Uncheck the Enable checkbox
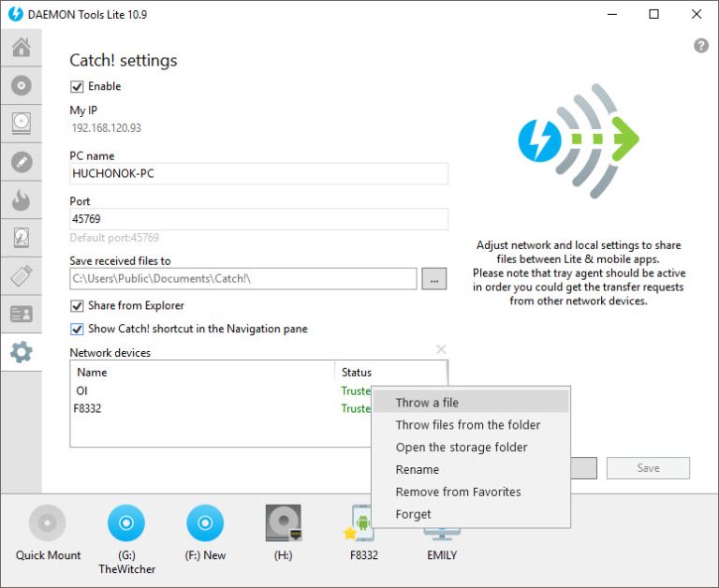 click(77, 86)
